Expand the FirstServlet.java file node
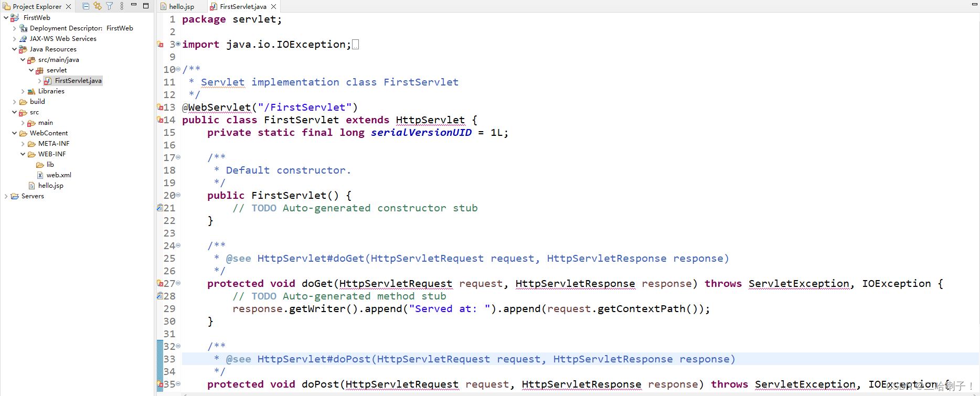Image resolution: width=980 pixels, height=396 pixels. pyautogui.click(x=39, y=81)
